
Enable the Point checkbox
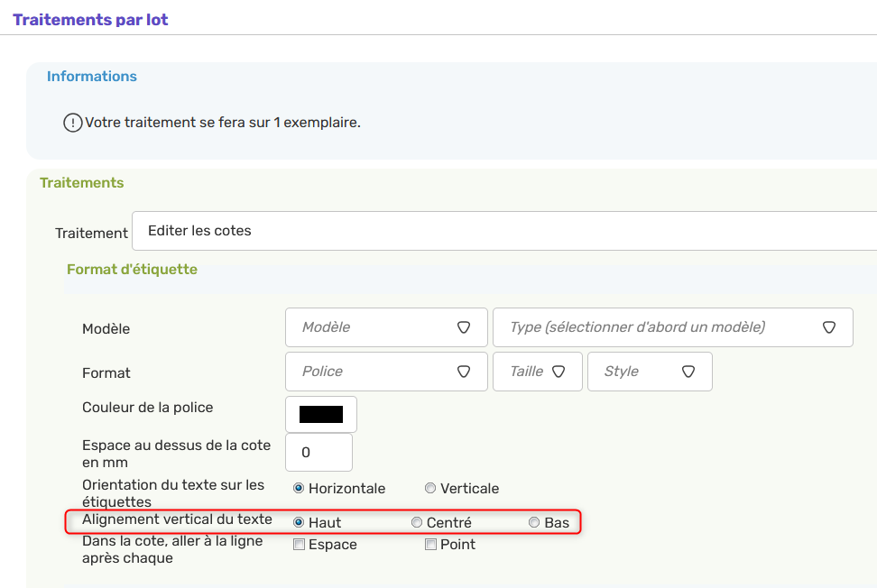[x=430, y=544]
